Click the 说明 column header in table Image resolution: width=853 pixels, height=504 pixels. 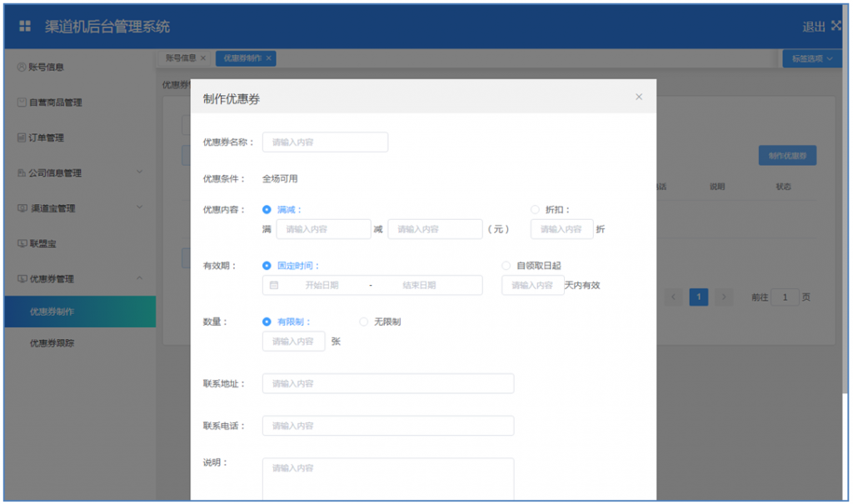717,187
